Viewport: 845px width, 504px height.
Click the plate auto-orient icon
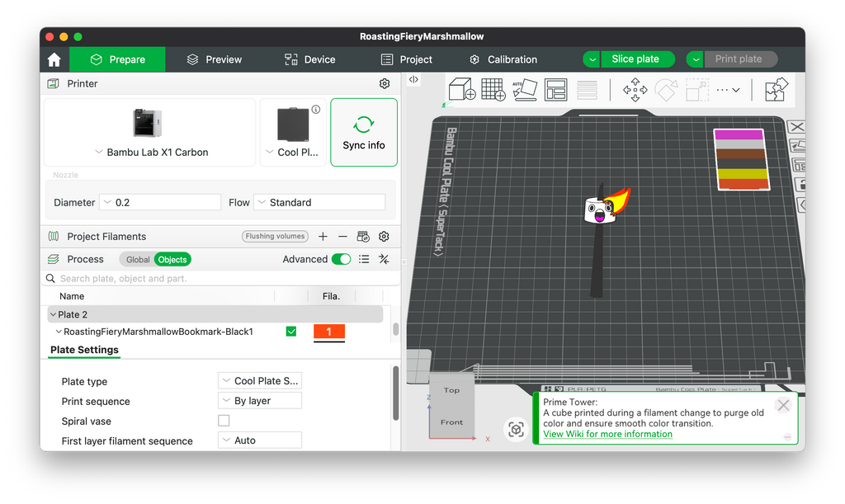[x=798, y=146]
